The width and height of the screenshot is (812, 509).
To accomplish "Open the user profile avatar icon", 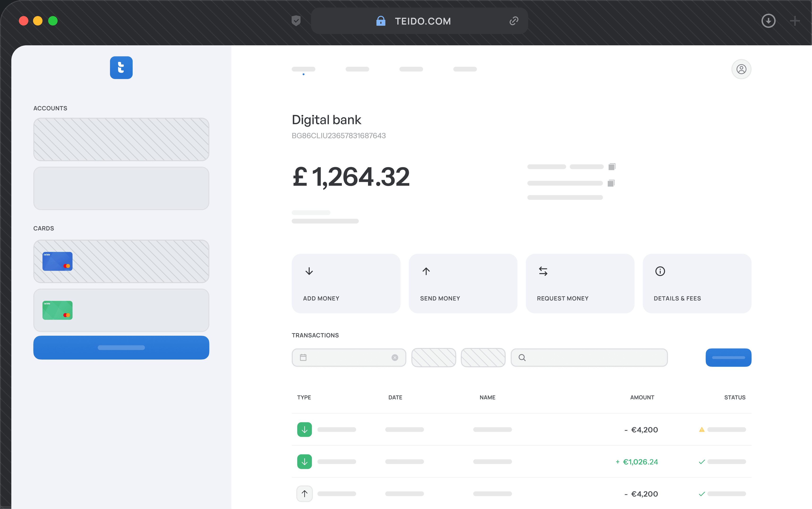I will (741, 69).
